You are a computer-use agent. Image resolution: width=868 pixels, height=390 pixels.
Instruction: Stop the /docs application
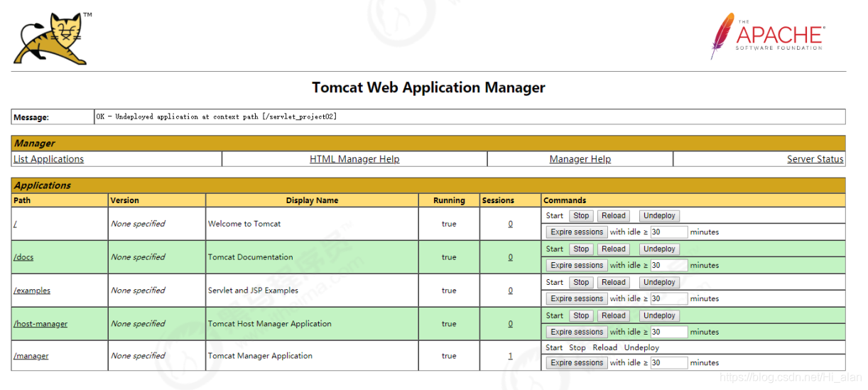click(x=581, y=249)
